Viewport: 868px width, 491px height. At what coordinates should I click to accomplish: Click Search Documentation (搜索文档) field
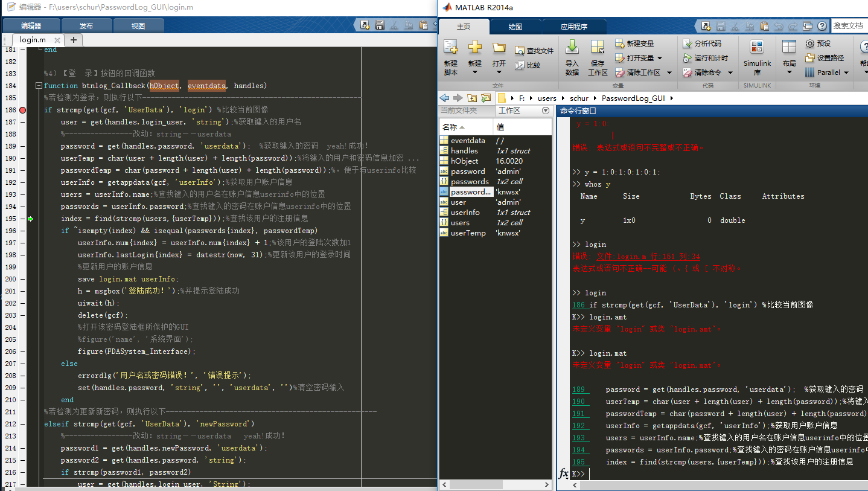pos(849,26)
